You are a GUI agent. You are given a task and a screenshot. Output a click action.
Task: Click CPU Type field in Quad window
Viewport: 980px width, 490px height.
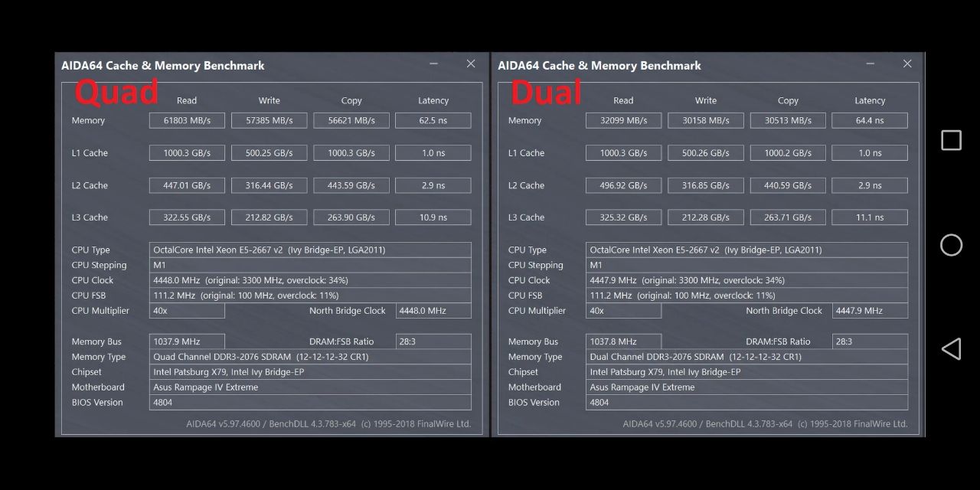click(310, 250)
